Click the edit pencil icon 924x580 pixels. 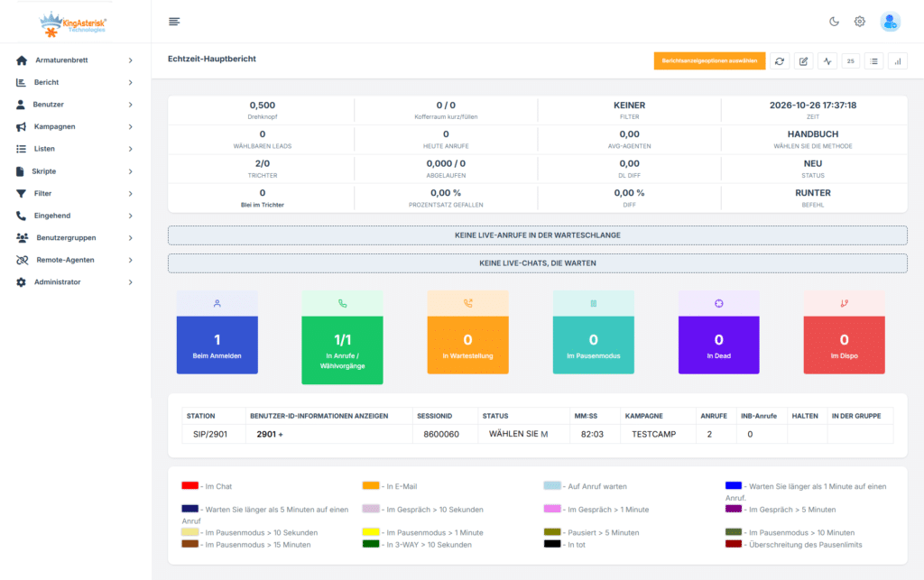(x=803, y=61)
